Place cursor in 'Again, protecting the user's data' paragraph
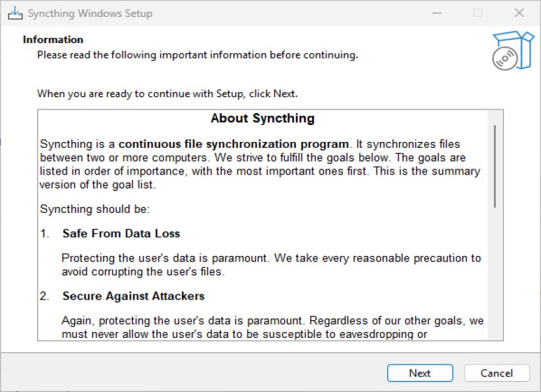The height and width of the screenshot is (392, 541). coord(272,327)
